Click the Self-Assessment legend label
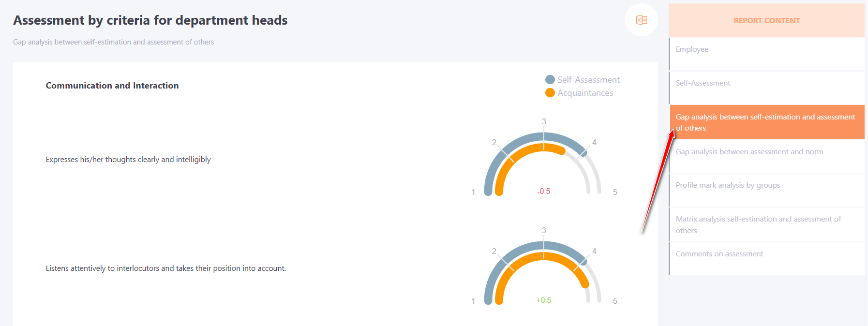This screenshot has width=868, height=326. (x=588, y=80)
